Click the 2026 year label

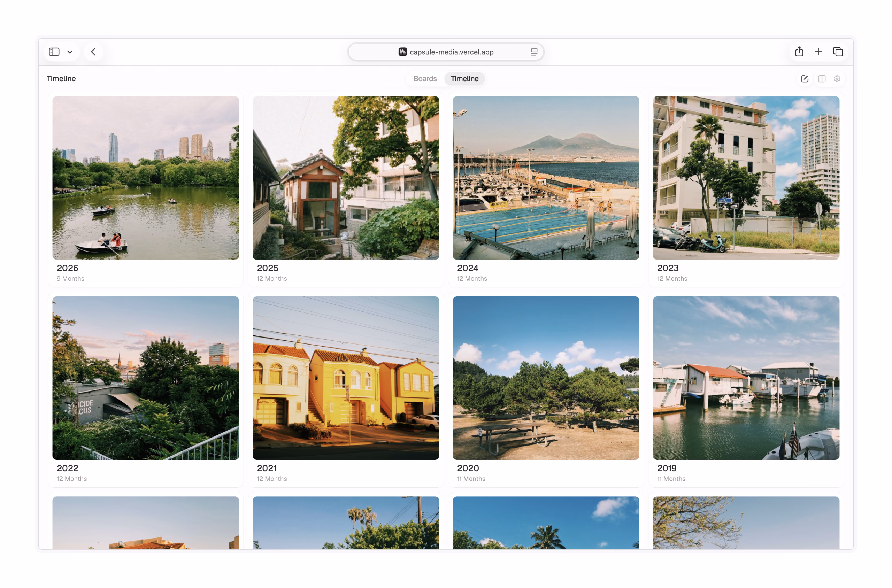click(x=68, y=268)
